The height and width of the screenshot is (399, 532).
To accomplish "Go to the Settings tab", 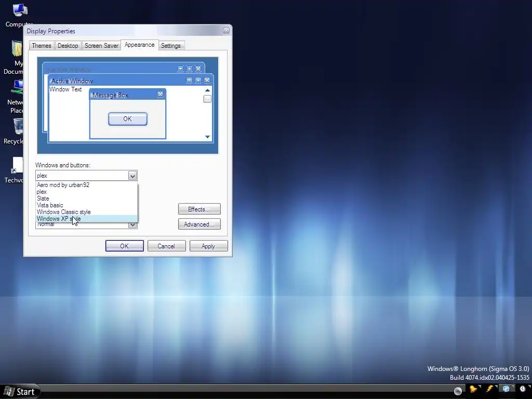I will [x=170, y=46].
